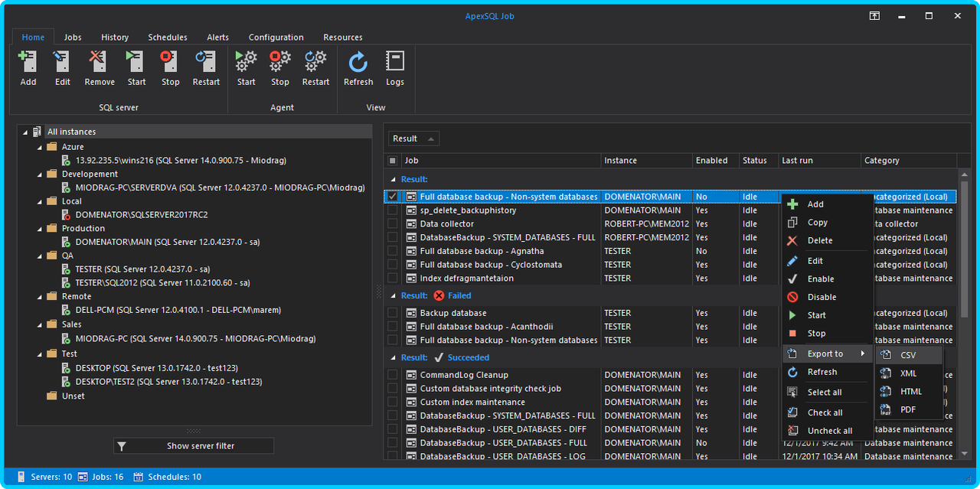The width and height of the screenshot is (980, 489).
Task: Switch to the Jobs tab
Action: coord(73,37)
